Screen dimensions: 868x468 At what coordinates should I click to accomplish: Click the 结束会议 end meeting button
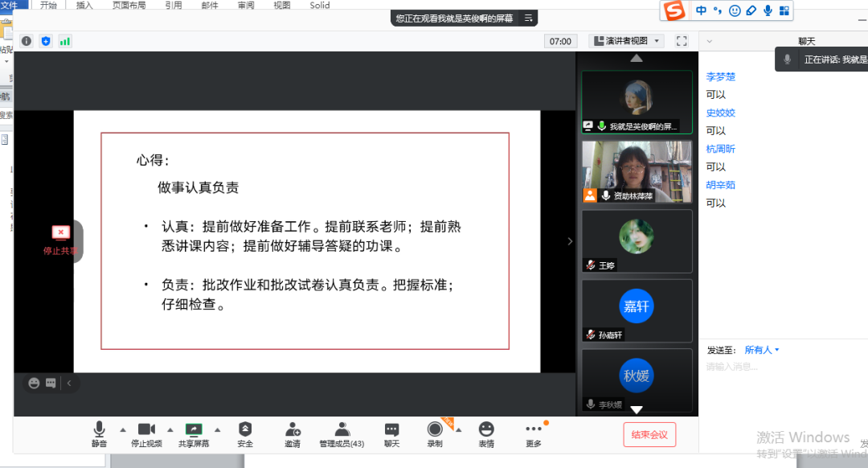pos(649,434)
